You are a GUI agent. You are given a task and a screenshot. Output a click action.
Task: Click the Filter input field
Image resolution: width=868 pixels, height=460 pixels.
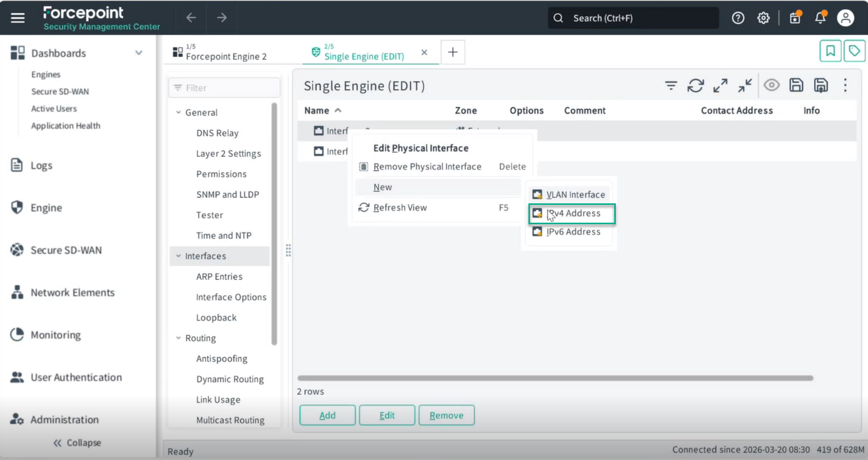(x=224, y=88)
